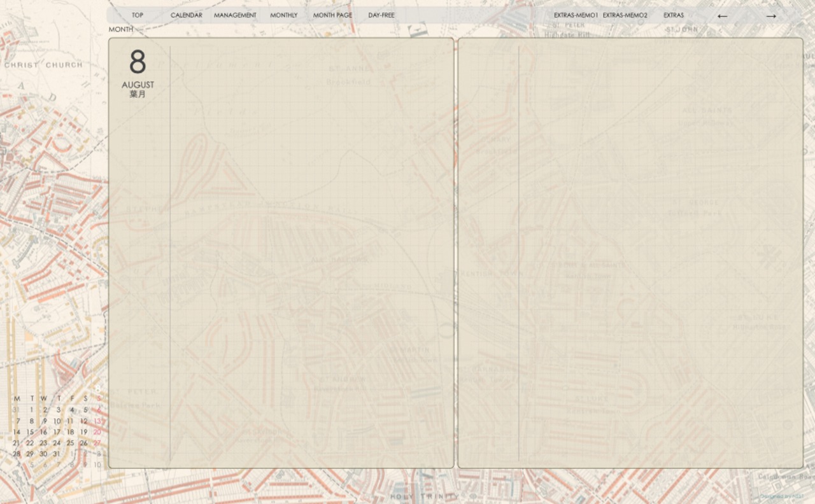Viewport: 815px width, 504px height.
Task: Select pink Sunday date 20
Action: 97,432
